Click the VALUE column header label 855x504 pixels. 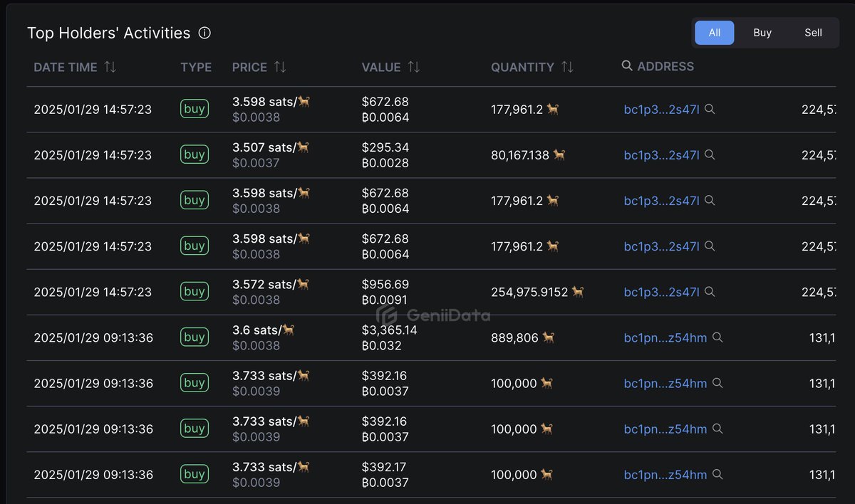pyautogui.click(x=381, y=67)
